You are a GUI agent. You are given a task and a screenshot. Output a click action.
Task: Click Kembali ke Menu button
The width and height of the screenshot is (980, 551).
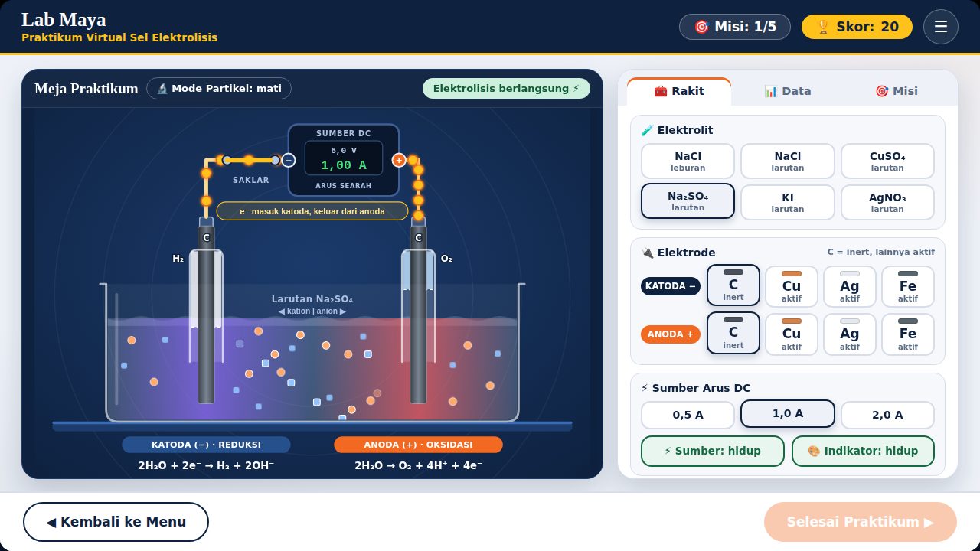point(116,522)
